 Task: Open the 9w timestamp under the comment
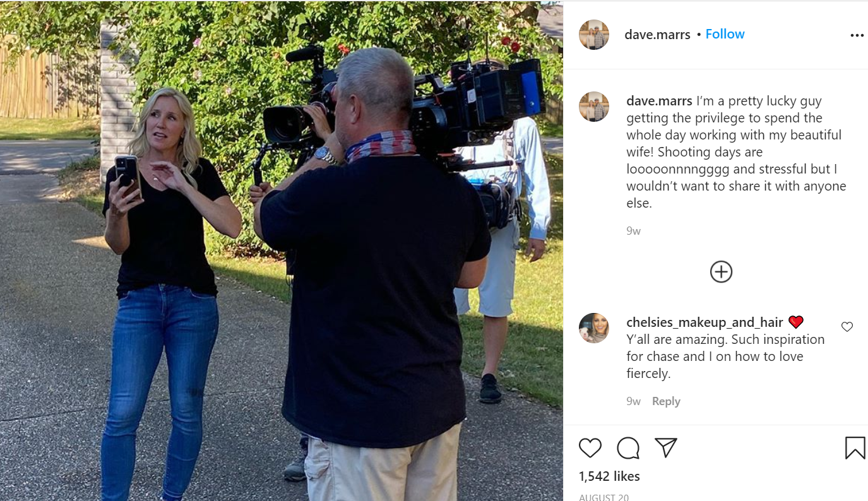pyautogui.click(x=633, y=401)
